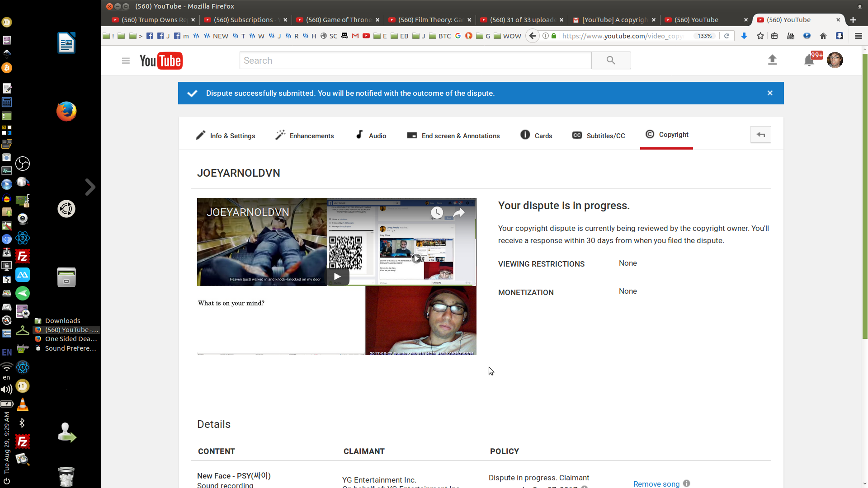Launch OBS Studio from the panel

[23, 164]
